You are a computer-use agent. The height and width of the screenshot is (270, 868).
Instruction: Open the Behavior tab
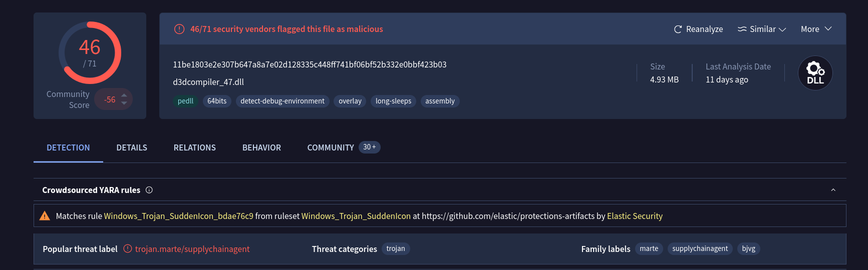pos(261,147)
